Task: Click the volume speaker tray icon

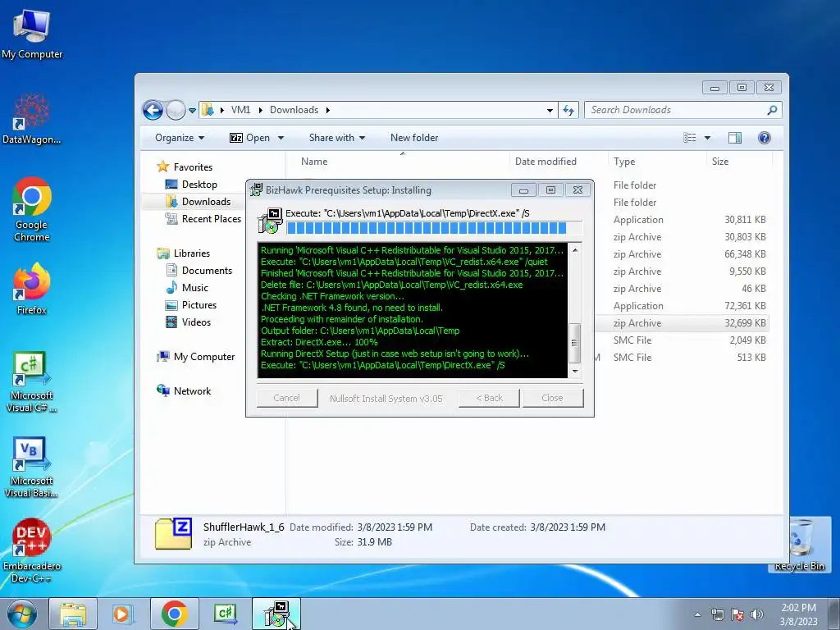Action: tap(756, 614)
